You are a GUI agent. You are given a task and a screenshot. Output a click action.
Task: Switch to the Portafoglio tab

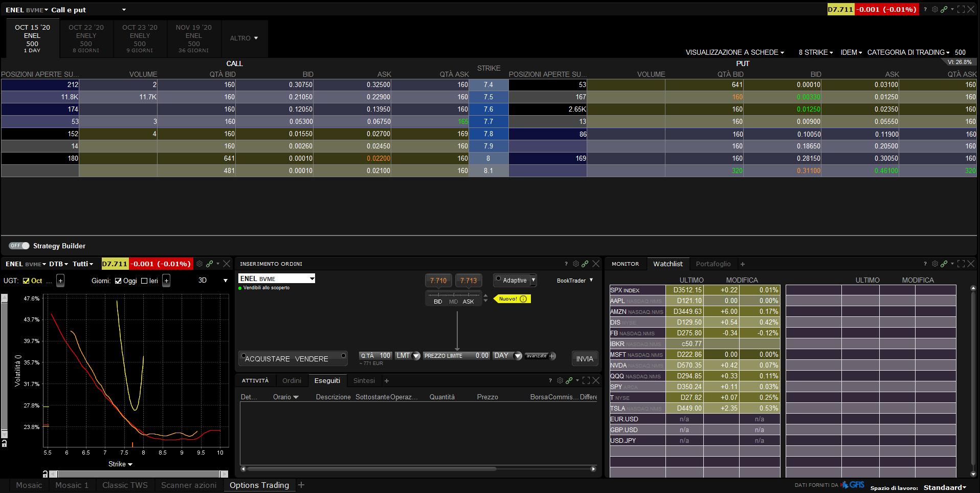click(713, 264)
